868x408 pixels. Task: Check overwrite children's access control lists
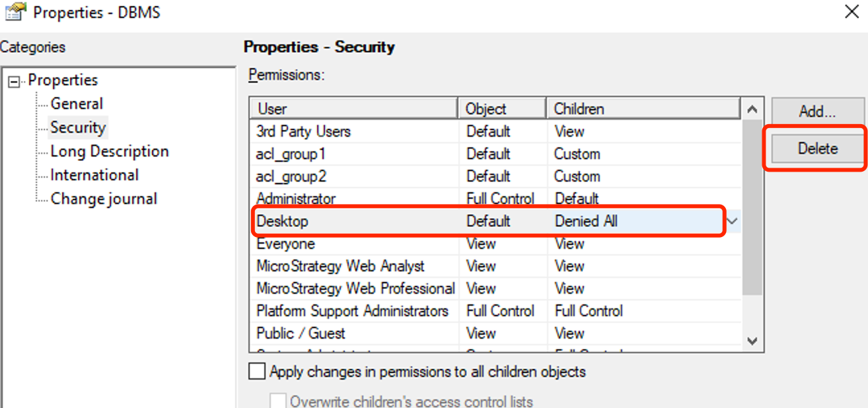pyautogui.click(x=278, y=399)
